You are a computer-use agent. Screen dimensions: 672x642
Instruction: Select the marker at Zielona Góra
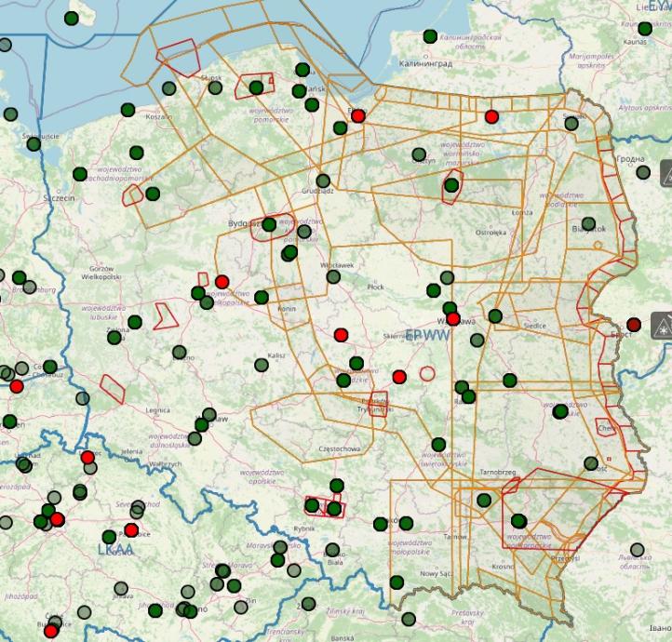click(x=114, y=338)
